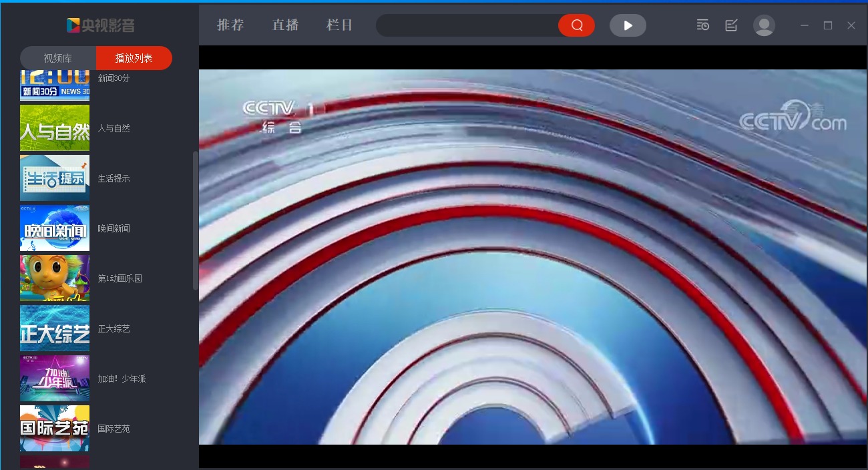Click the red search icon button

(576, 25)
